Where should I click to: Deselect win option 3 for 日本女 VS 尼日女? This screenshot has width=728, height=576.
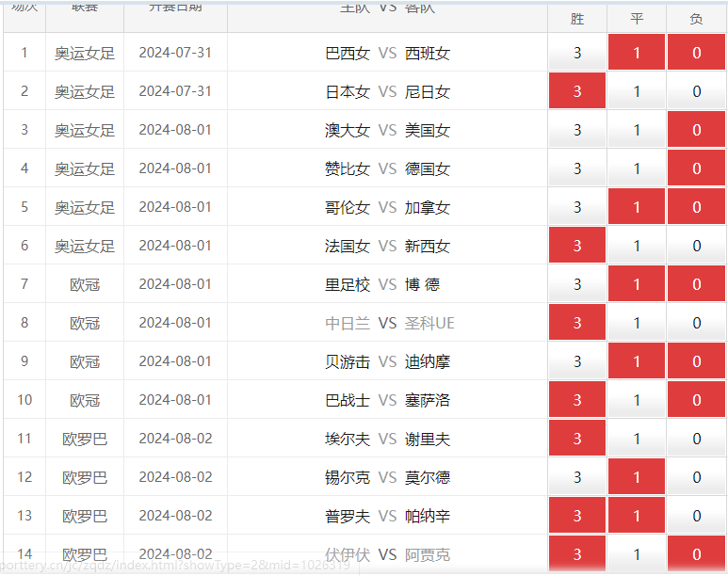click(577, 91)
